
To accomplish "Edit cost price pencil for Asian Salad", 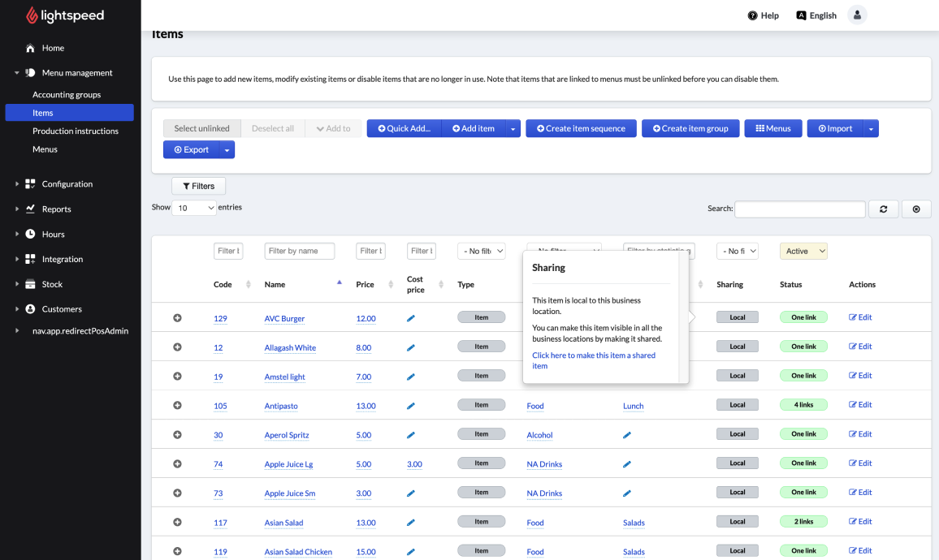I will pos(411,523).
